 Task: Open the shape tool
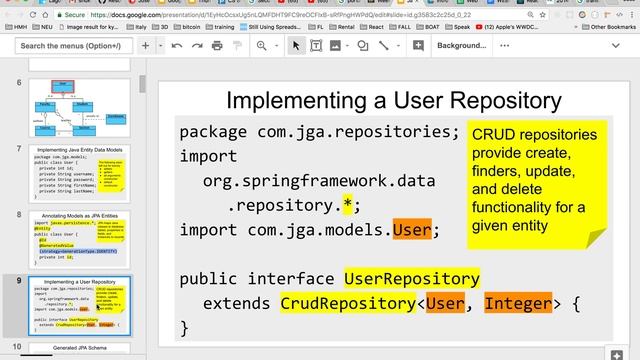click(x=363, y=46)
